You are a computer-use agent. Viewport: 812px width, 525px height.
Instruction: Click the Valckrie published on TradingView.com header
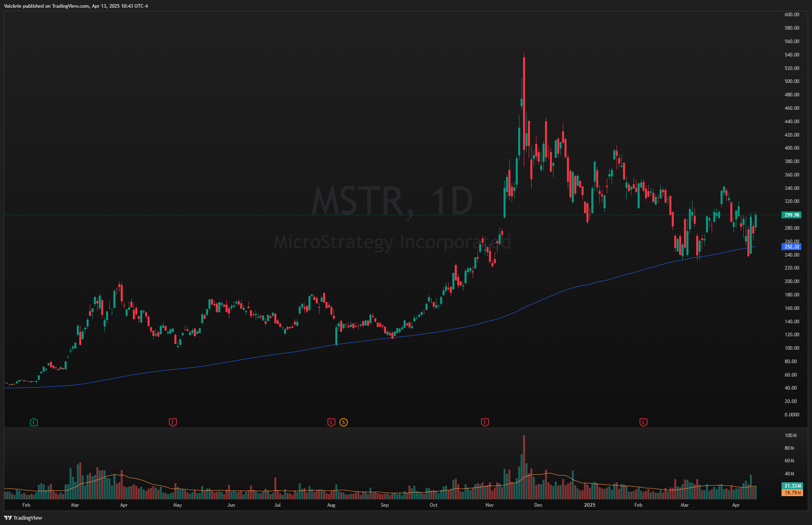pyautogui.click(x=76, y=6)
